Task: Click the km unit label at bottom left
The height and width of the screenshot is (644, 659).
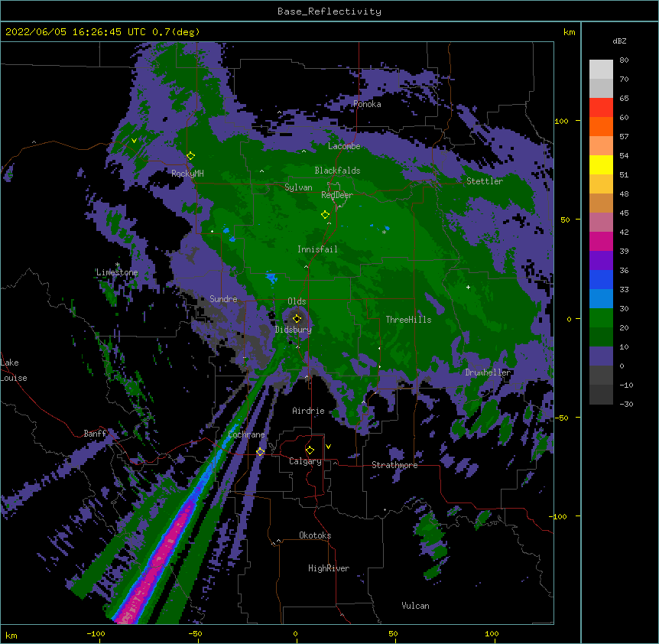Action: 11,636
